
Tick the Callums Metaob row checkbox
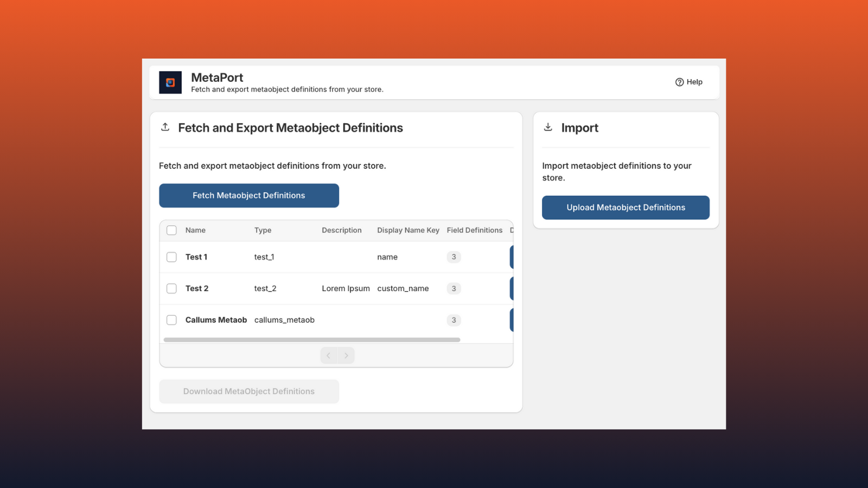pyautogui.click(x=171, y=320)
